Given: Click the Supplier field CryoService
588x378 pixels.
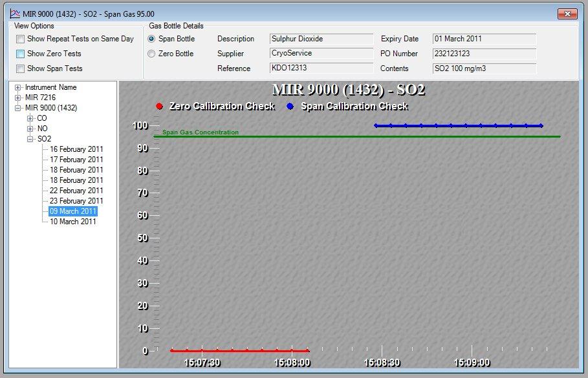Looking at the screenshot, I should (321, 53).
